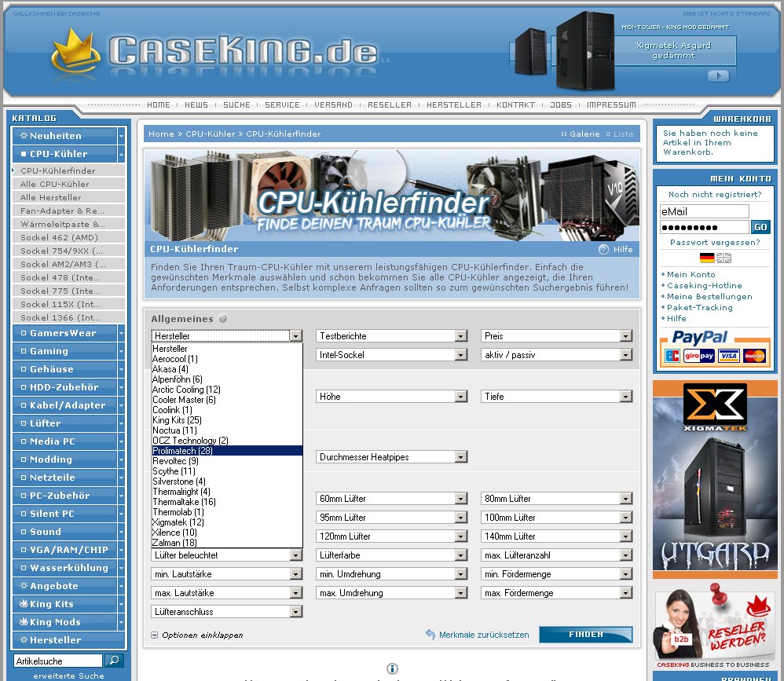784x681 pixels.
Task: Open Alle CPU-Kühler sidebar entry
Action: coord(68,184)
